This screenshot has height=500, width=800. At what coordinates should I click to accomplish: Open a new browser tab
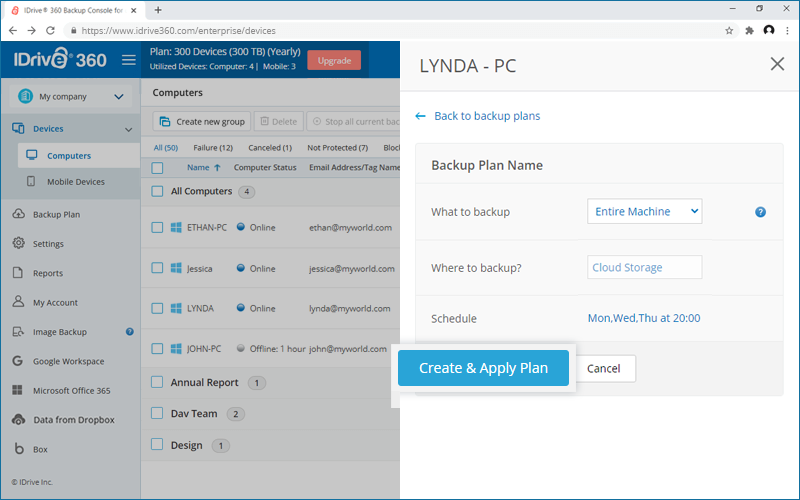(158, 10)
